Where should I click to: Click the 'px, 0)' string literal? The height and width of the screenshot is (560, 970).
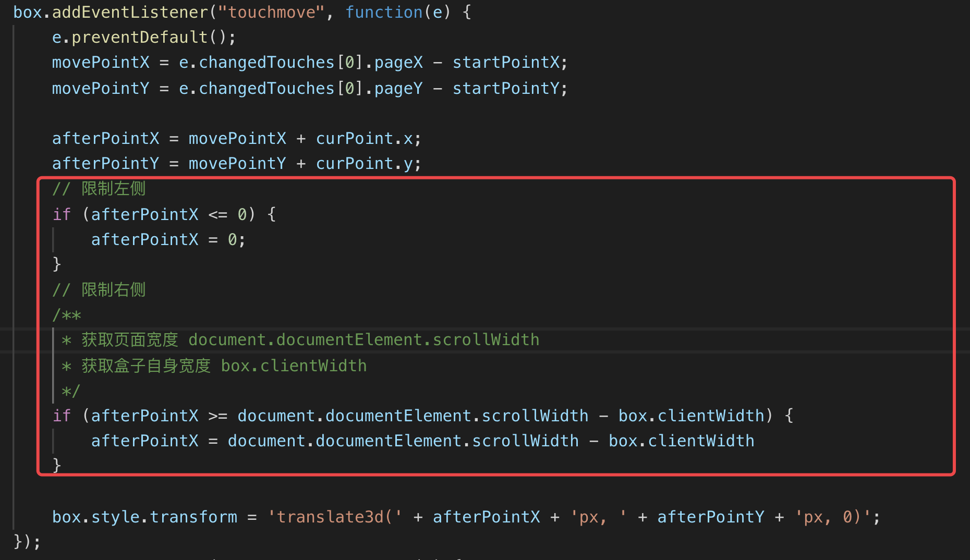coord(833,517)
